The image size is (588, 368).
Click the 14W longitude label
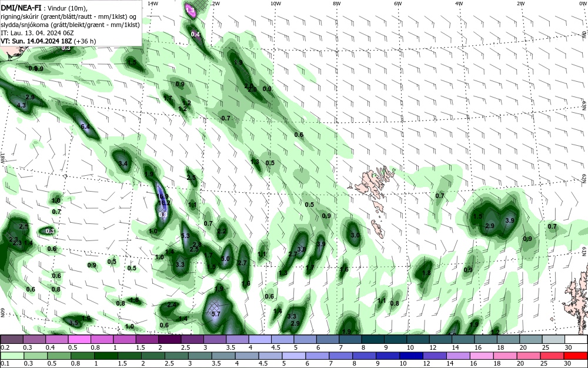pyautogui.click(x=153, y=4)
